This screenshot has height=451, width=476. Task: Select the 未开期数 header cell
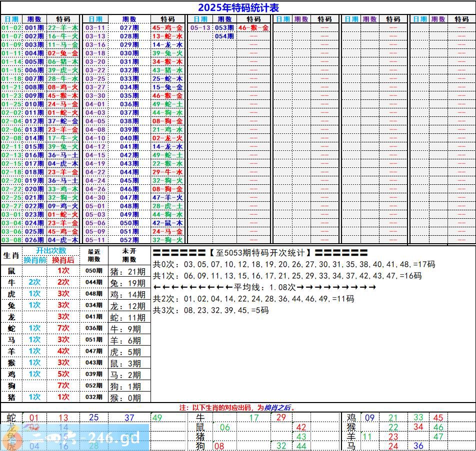click(129, 256)
